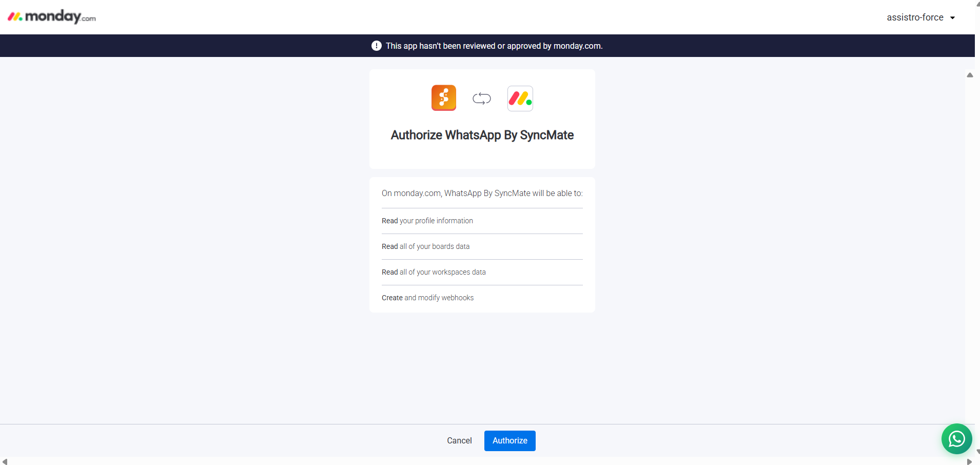Click the colorful monday.com app icon in the card

[520, 99]
